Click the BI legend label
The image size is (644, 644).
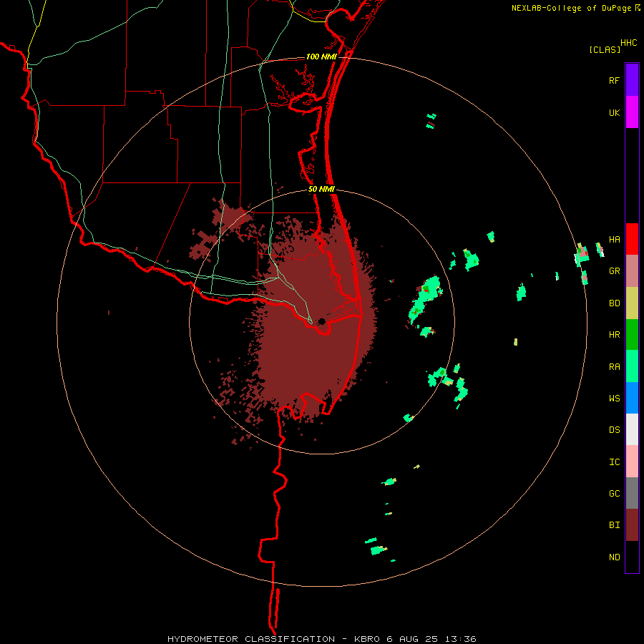pyautogui.click(x=614, y=525)
